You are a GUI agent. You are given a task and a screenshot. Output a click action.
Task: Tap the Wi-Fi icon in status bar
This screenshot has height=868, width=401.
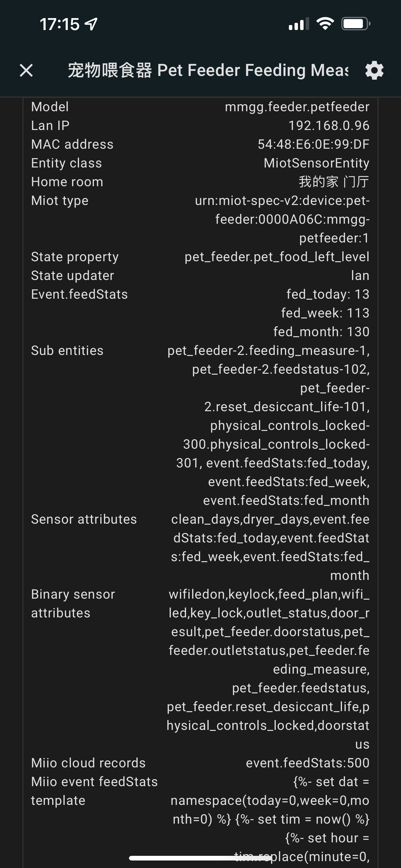325,23
